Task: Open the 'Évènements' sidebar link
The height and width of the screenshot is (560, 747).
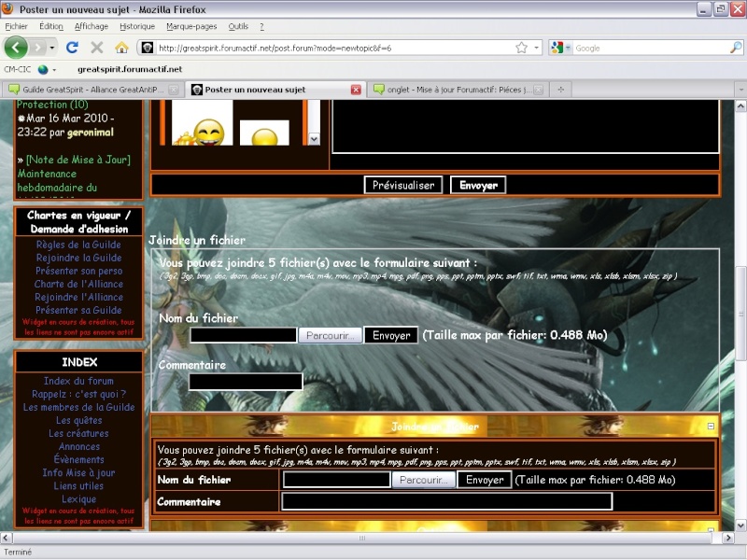Action: [78, 459]
